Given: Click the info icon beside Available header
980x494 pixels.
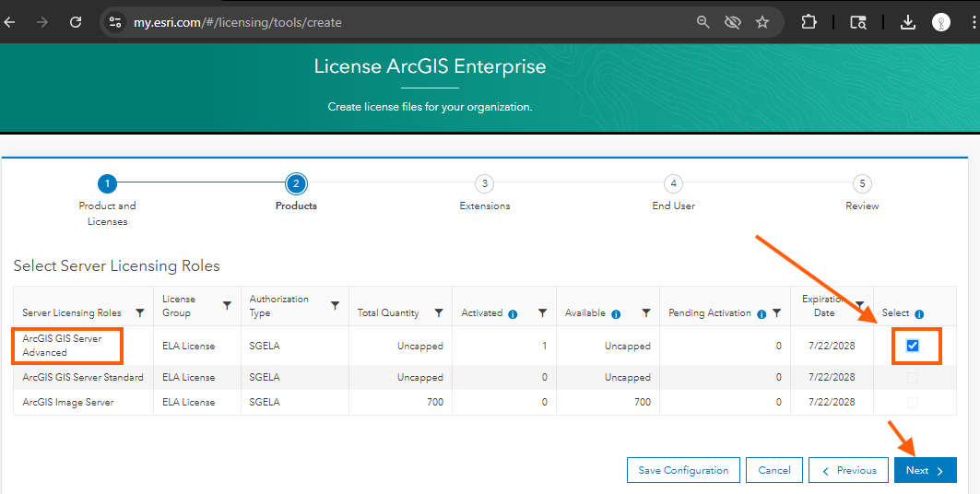Looking at the screenshot, I should (x=616, y=313).
